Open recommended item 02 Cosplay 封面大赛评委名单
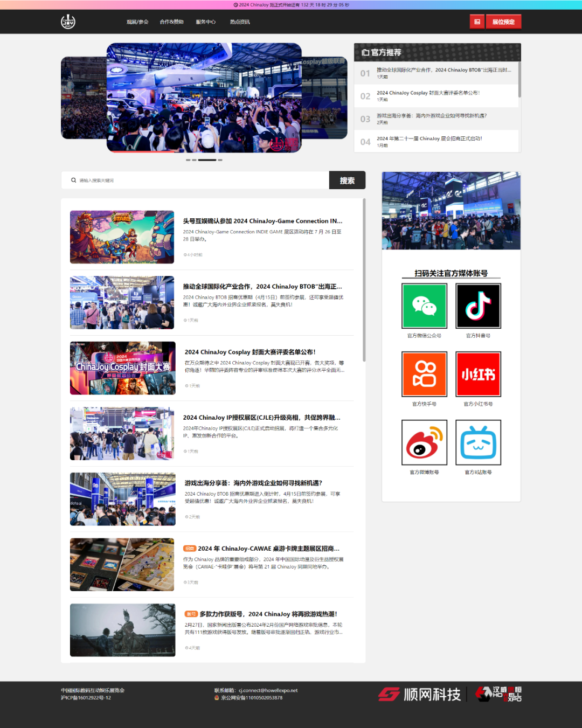 (x=436, y=95)
